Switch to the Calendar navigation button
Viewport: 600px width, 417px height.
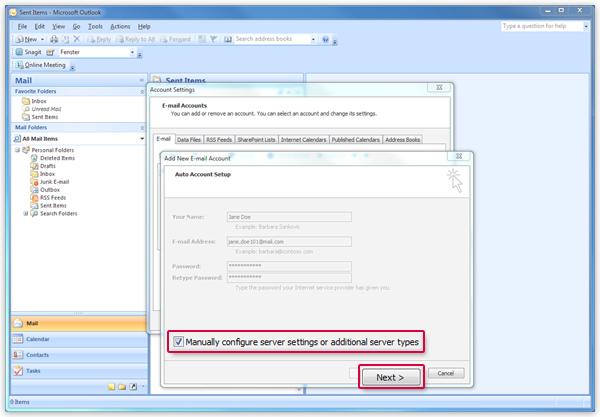78,339
